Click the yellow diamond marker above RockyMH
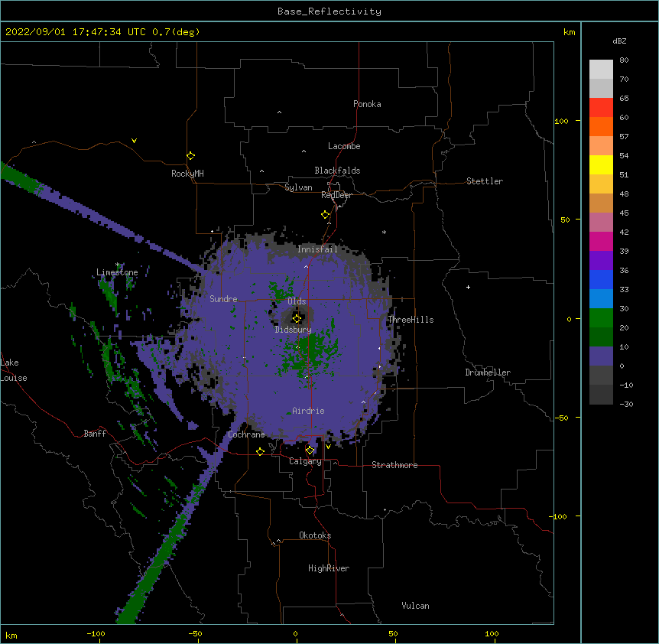 pos(191,156)
